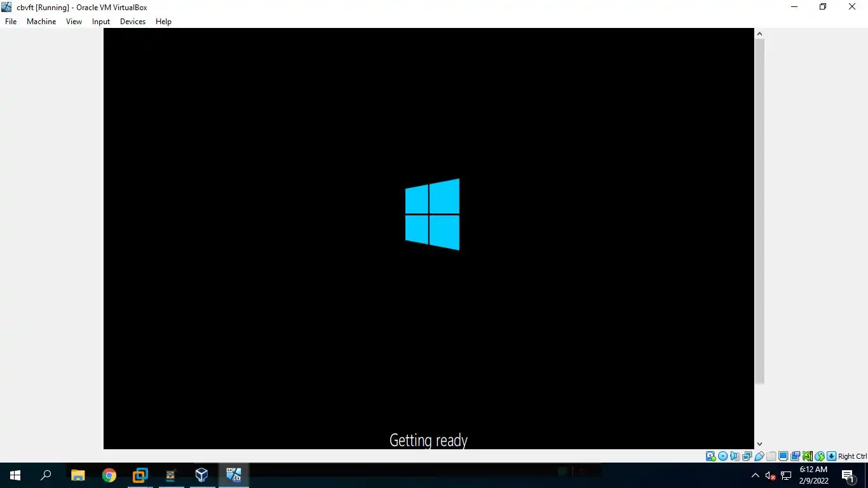Screen dimensions: 868x488
Task: Click the keyboard capture arrow icon
Action: tap(832, 456)
